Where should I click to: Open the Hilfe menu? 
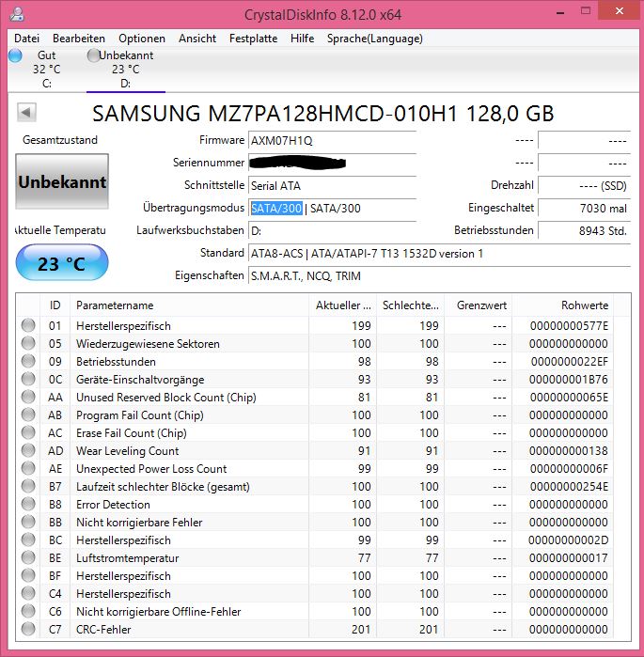coord(302,39)
